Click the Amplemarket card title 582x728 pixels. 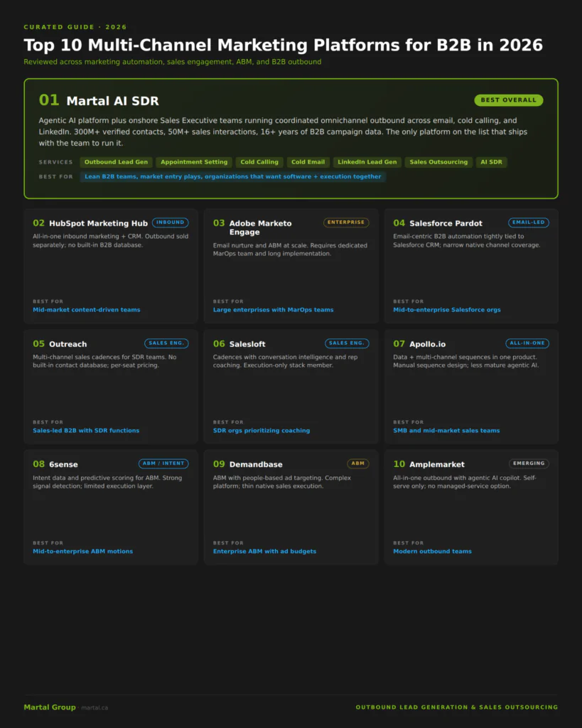point(437,464)
